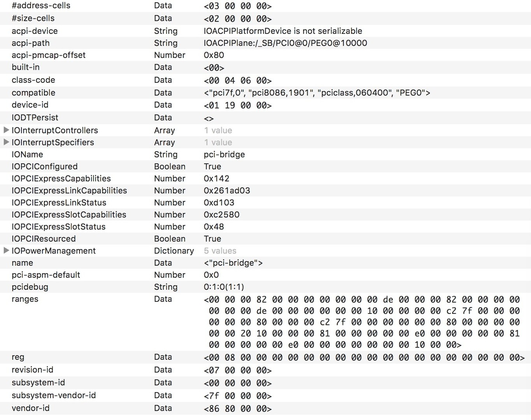Select the revision-id property name
Image resolution: width=531 pixels, height=420 pixels.
click(x=32, y=370)
